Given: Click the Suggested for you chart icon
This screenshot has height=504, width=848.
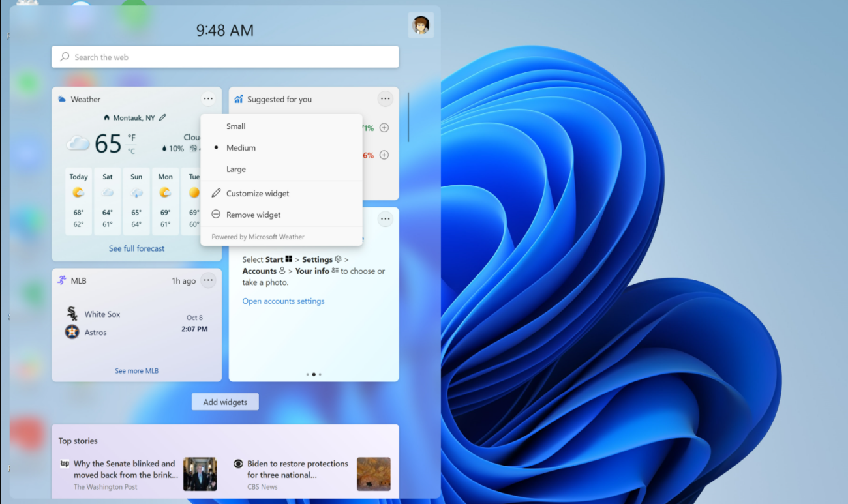Looking at the screenshot, I should click(x=239, y=99).
